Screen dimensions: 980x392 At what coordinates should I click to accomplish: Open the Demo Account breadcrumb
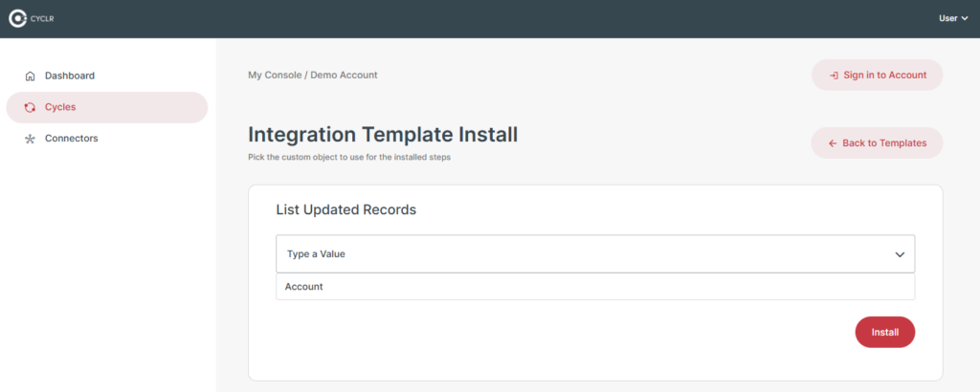click(x=344, y=75)
